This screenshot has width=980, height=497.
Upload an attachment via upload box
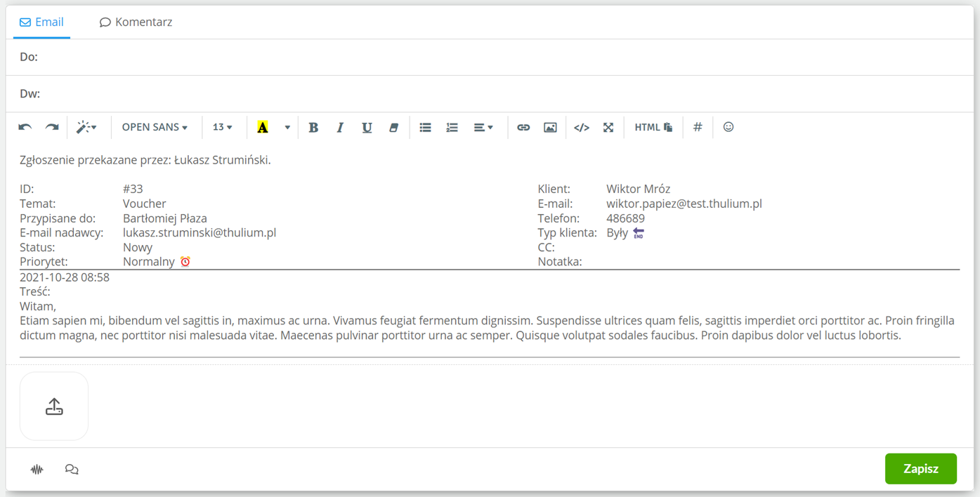[54, 406]
